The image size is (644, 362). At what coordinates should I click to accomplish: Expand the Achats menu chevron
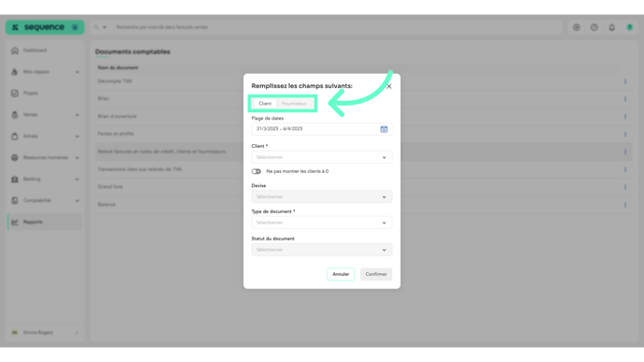[x=77, y=137]
